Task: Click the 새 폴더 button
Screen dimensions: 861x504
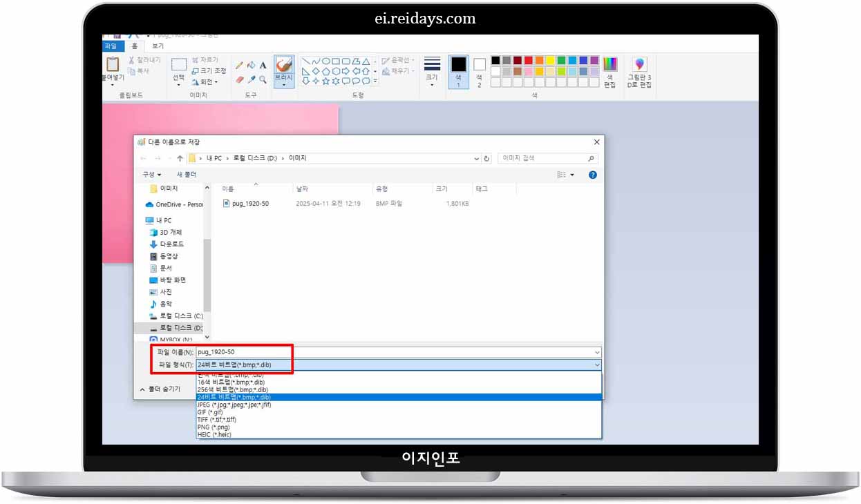Action: point(184,174)
